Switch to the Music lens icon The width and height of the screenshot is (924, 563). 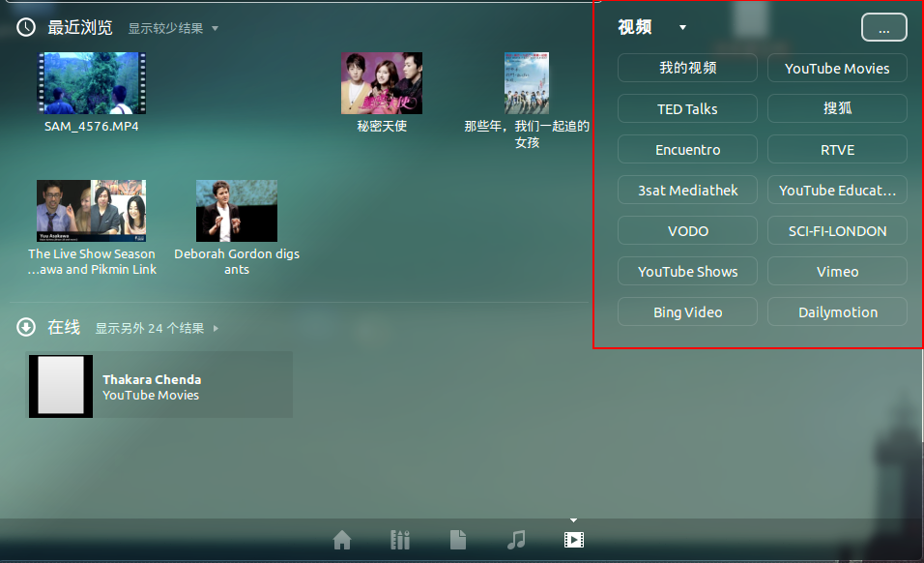(516, 540)
